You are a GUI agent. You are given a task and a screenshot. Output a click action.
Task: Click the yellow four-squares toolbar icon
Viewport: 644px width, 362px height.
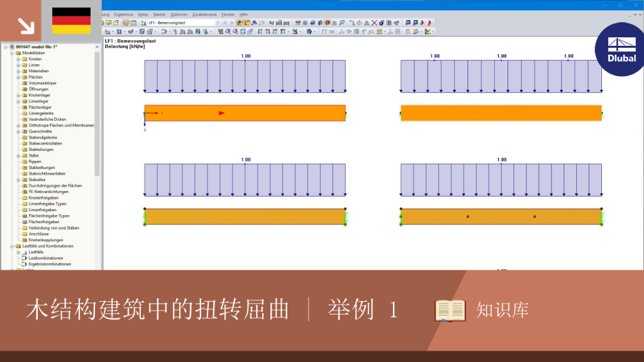(379, 31)
